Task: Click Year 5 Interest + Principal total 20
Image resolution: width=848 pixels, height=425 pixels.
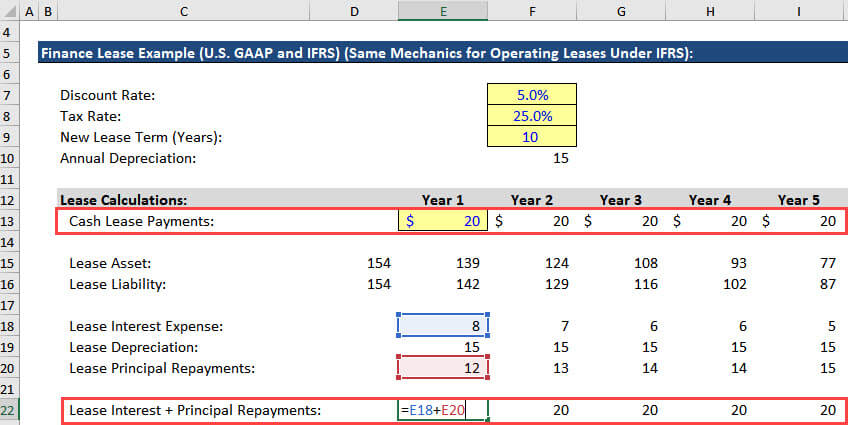Action: point(827,410)
